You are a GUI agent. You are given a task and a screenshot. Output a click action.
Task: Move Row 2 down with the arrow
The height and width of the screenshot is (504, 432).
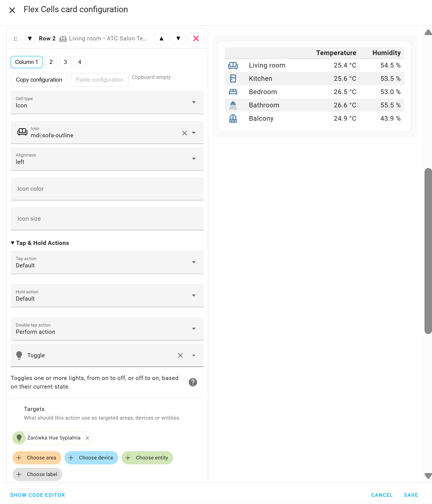178,38
